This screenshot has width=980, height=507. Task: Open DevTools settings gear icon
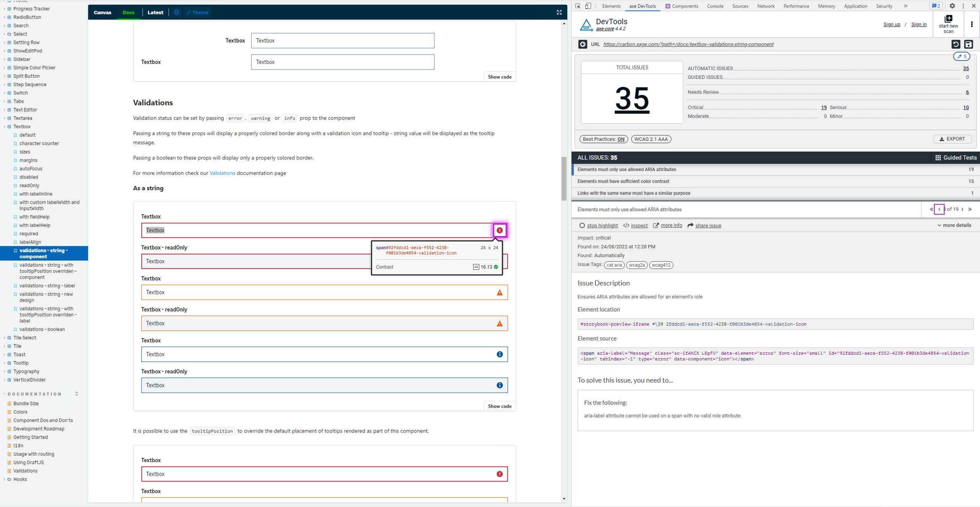(x=952, y=6)
